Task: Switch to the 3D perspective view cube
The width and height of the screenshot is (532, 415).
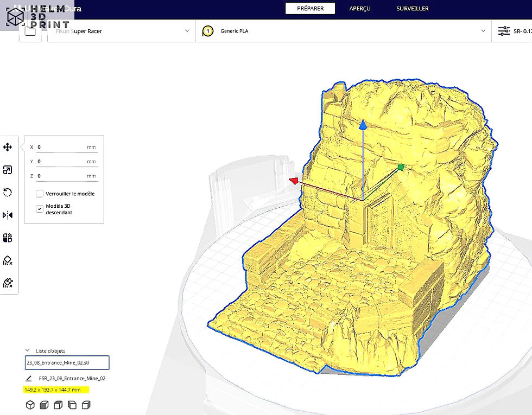Action: [x=30, y=405]
